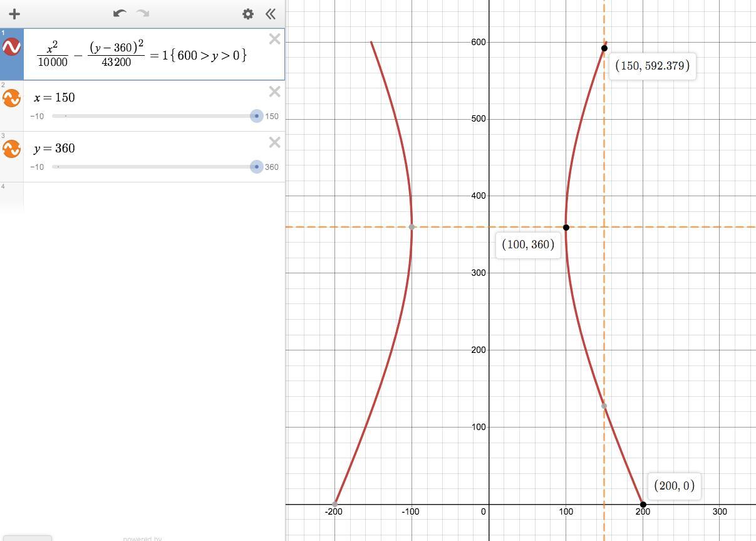Image resolution: width=756 pixels, height=541 pixels.
Task: Collapse the expression list panel
Action: coord(271,14)
